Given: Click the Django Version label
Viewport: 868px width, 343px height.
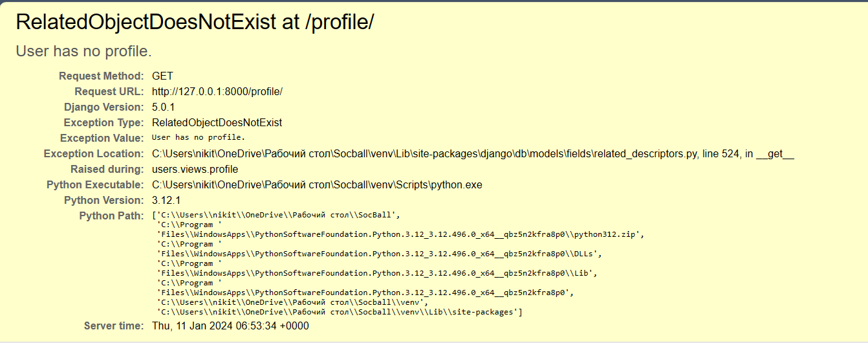Looking at the screenshot, I should tap(103, 107).
